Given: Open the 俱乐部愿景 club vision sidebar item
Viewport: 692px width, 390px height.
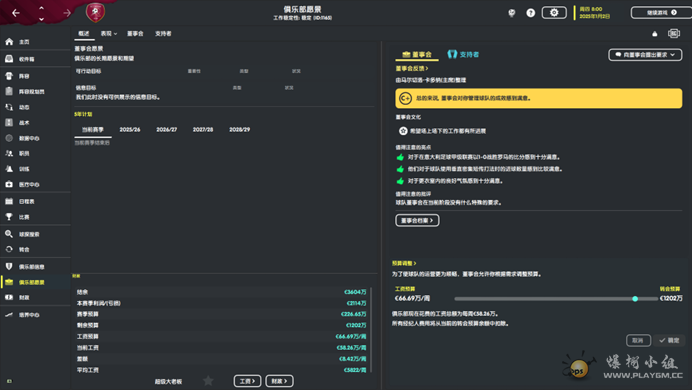Looking at the screenshot, I should 35,282.
